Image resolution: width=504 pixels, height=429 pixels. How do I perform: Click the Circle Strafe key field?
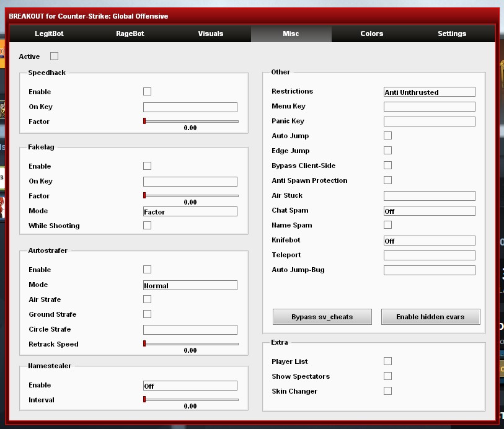coord(190,330)
